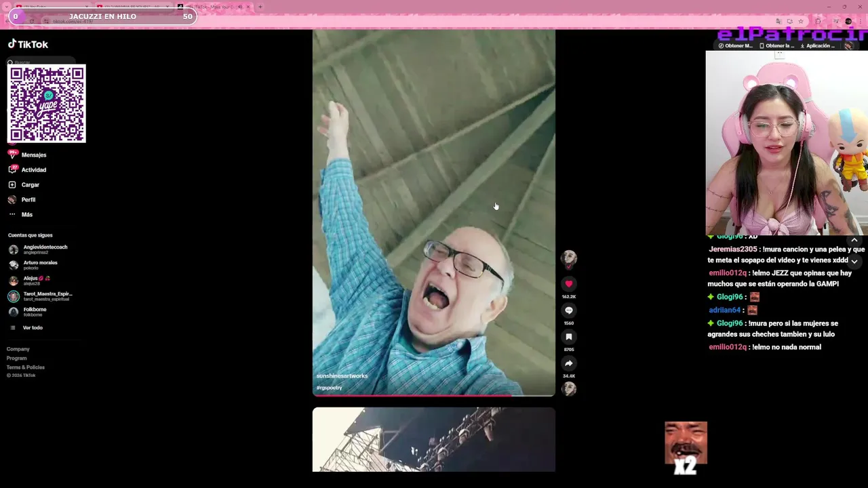Open Mensajes in the TikTok sidebar
This screenshot has width=868, height=488.
(34, 155)
